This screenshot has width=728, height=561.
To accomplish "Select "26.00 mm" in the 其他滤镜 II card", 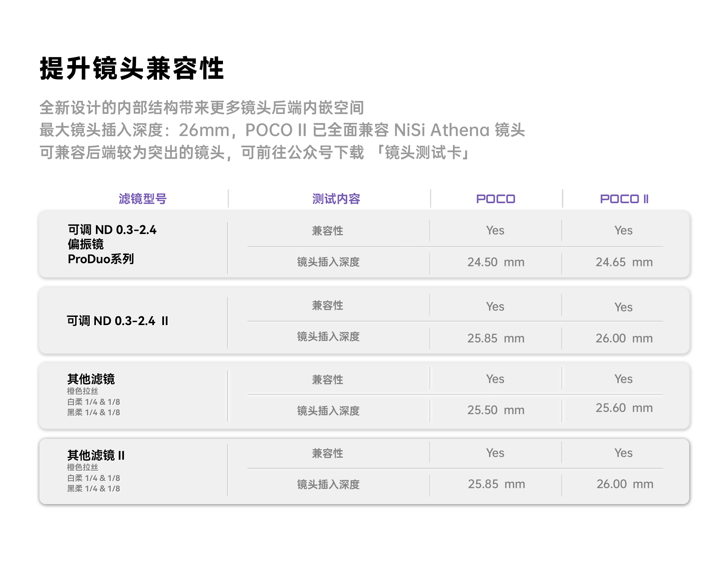I will point(625,484).
